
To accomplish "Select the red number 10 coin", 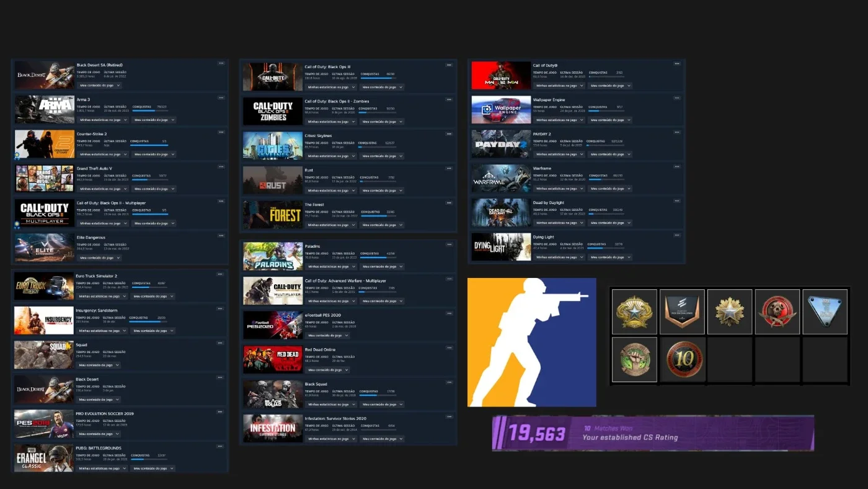I will click(x=682, y=360).
